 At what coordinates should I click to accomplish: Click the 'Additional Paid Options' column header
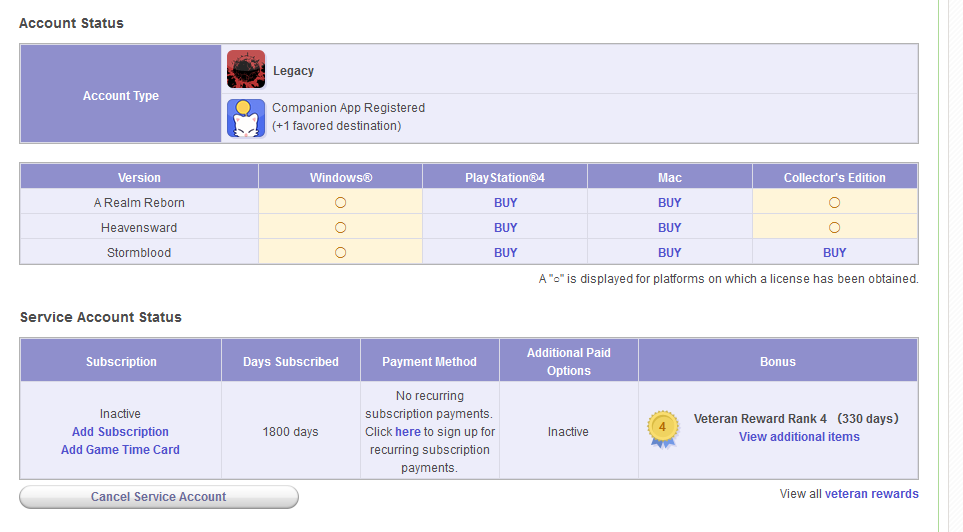pos(569,362)
